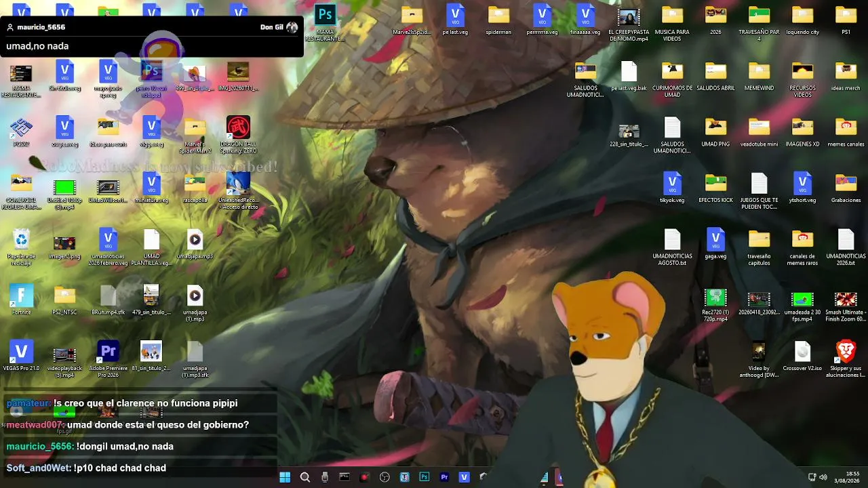This screenshot has width=868, height=488.
Task: Select Adobe Premiere Pro 2026 desktop shortcut
Action: point(108,359)
